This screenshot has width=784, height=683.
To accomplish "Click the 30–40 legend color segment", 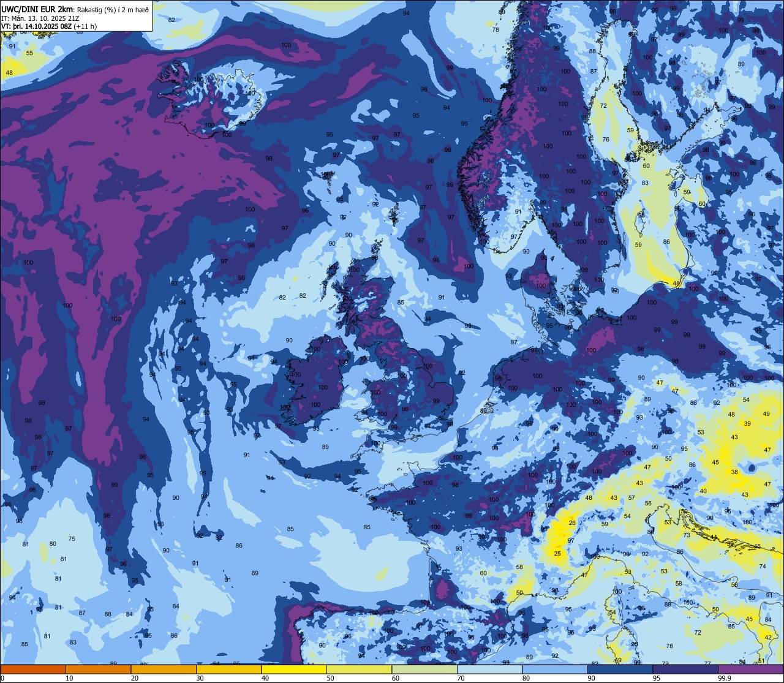I will point(228,669).
